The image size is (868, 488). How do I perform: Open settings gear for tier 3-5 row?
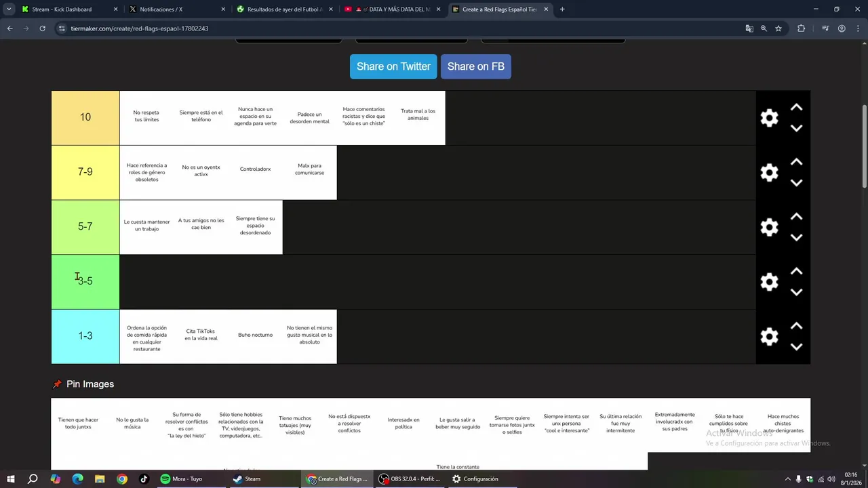coord(769,282)
